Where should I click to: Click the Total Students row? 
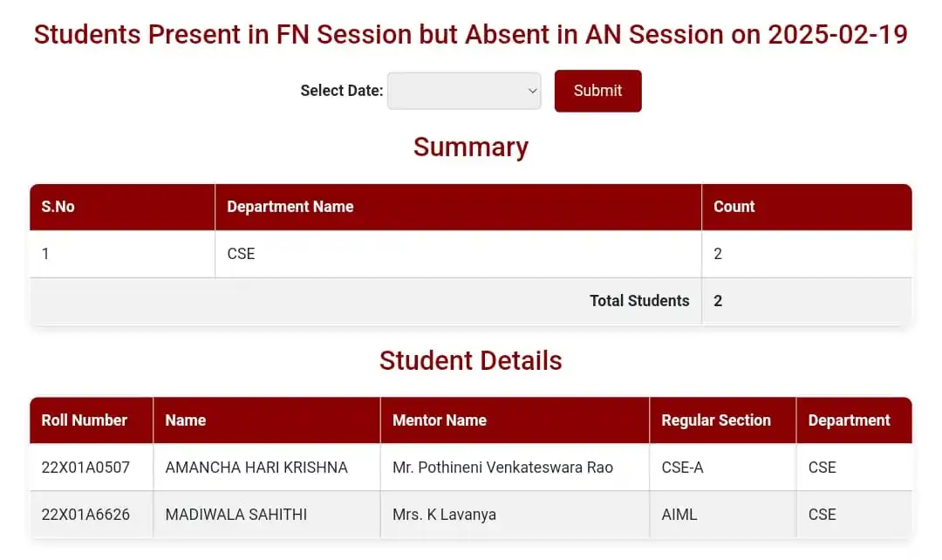point(471,301)
